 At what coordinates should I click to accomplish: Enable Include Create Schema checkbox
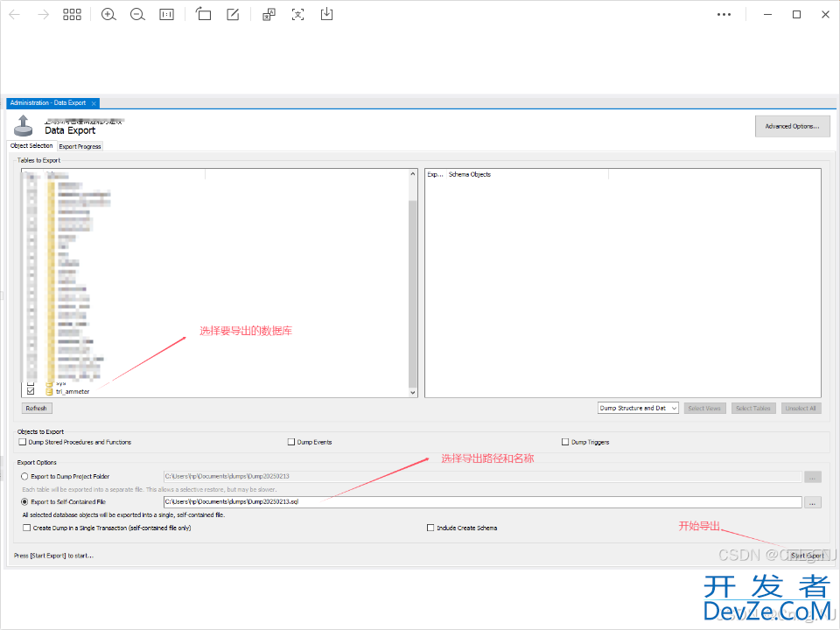click(430, 528)
